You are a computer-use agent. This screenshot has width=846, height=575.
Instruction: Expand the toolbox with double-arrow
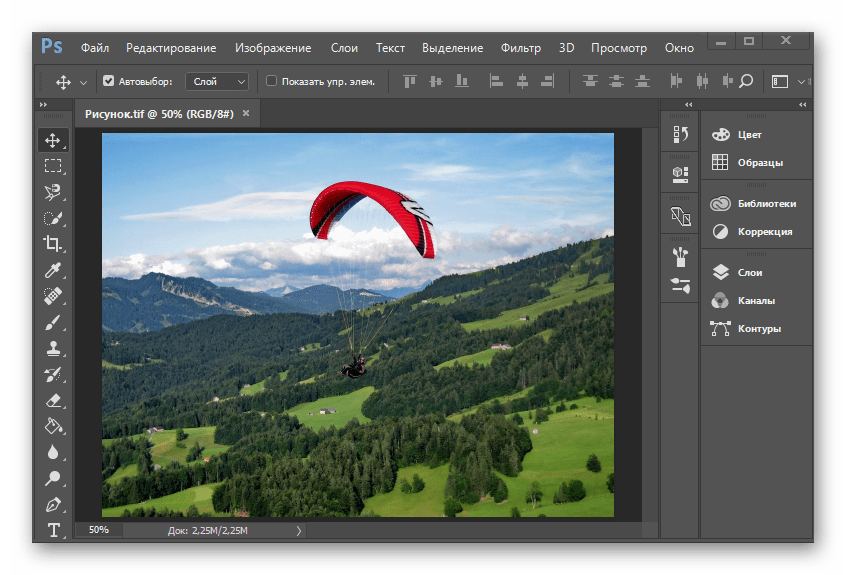coord(44,104)
